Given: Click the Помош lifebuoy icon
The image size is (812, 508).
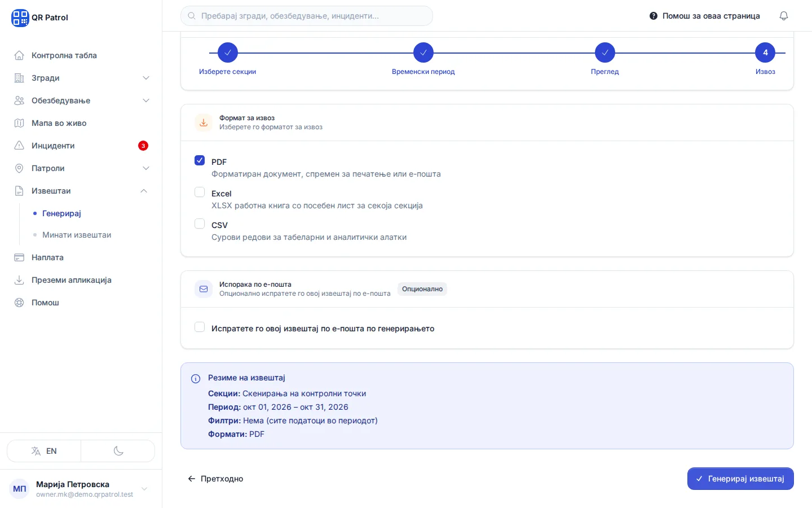Looking at the screenshot, I should tap(19, 303).
